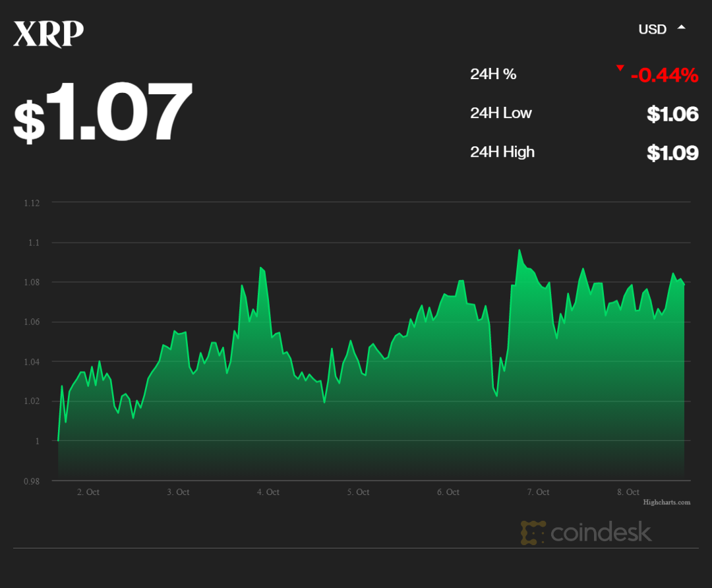Click the upward caret beside USD

point(682,28)
